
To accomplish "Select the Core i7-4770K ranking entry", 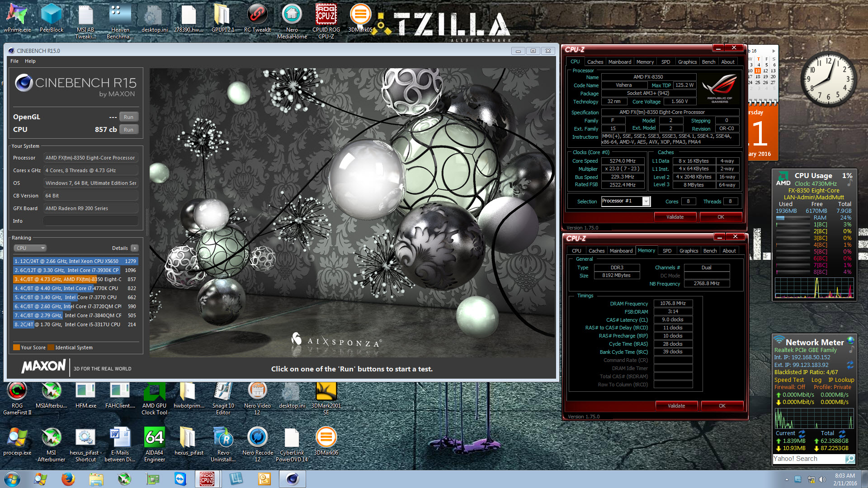I will [75, 288].
